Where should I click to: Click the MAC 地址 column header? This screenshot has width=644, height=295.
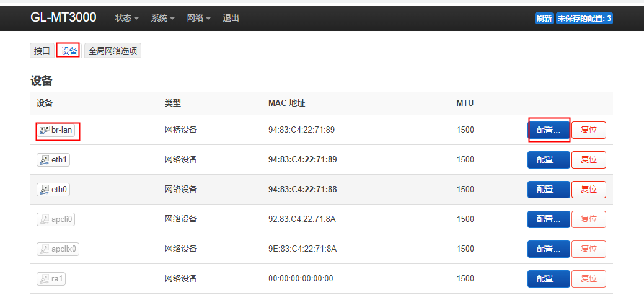pyautogui.click(x=287, y=103)
